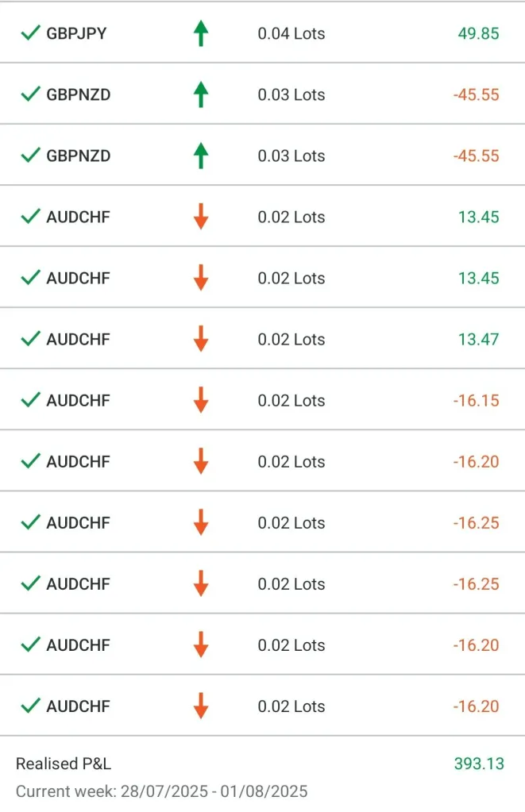Click the checkmark beside the 13.47 AUDCHF trade
This screenshot has width=525, height=812.
pos(30,339)
